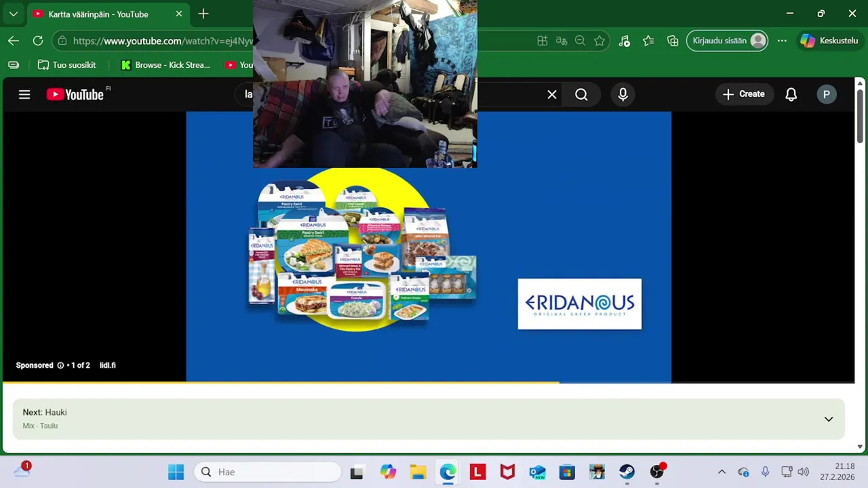This screenshot has width=868, height=488.
Task: Switch to Microsoft Edge in taskbar
Action: 448,472
